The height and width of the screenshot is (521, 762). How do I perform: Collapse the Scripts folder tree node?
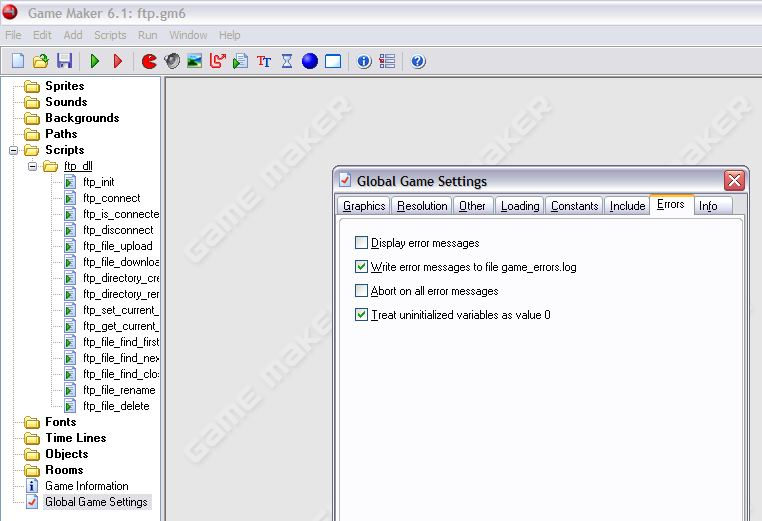(14, 150)
